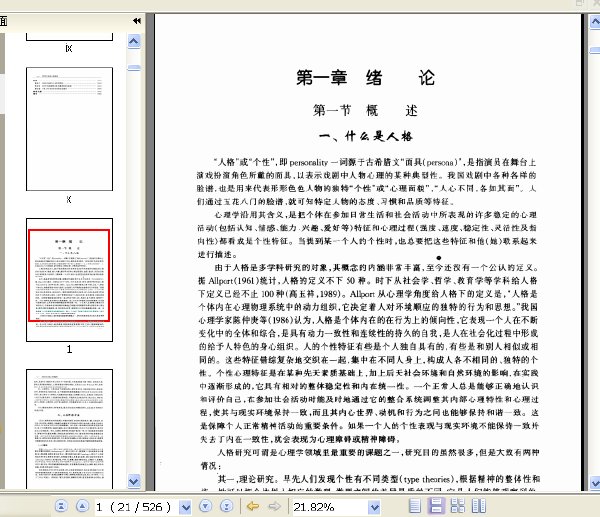Switch to continuous page layout
600x517 pixels.
tap(436, 506)
